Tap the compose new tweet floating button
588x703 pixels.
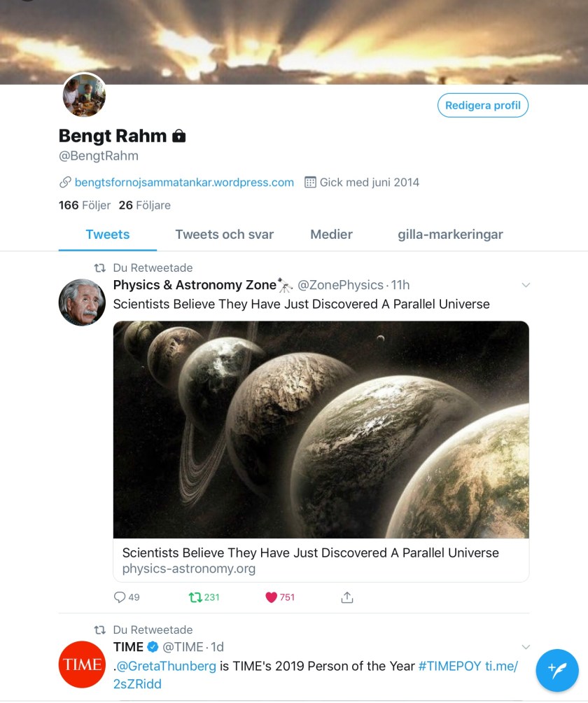tap(557, 670)
